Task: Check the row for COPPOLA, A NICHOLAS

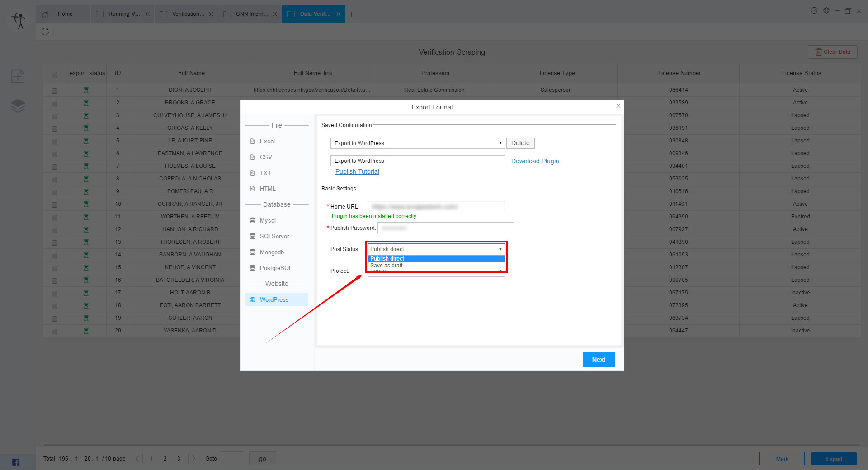Action: [54, 180]
